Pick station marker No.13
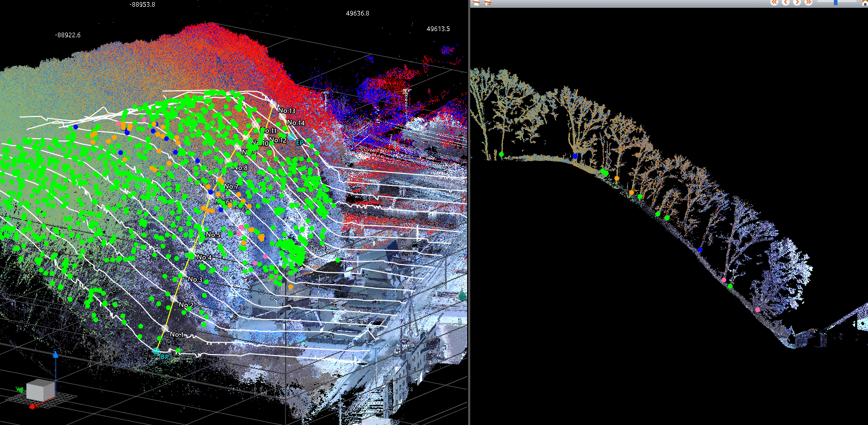 (x=273, y=105)
